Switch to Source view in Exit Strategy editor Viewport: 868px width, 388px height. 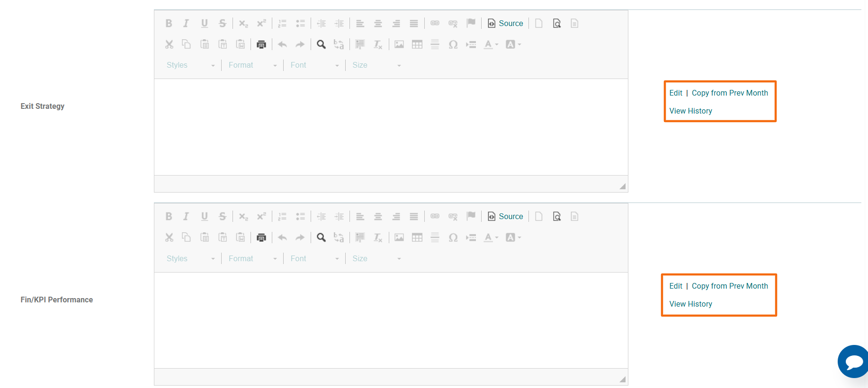click(x=505, y=24)
